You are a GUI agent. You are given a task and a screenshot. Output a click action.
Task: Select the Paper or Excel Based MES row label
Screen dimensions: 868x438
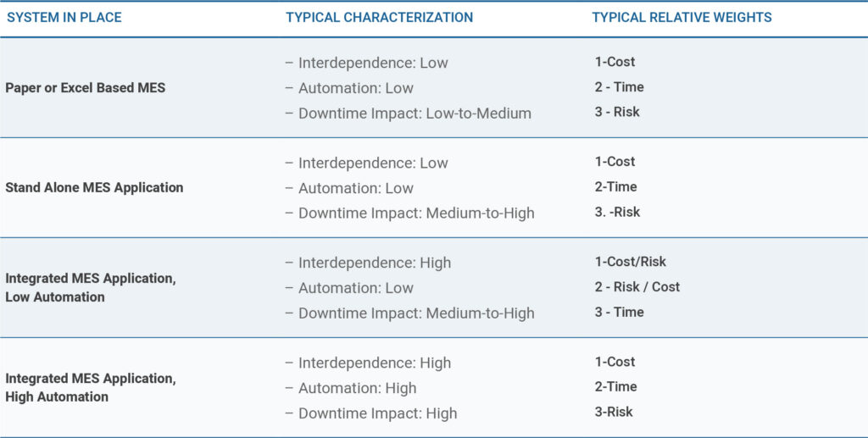tap(85, 87)
